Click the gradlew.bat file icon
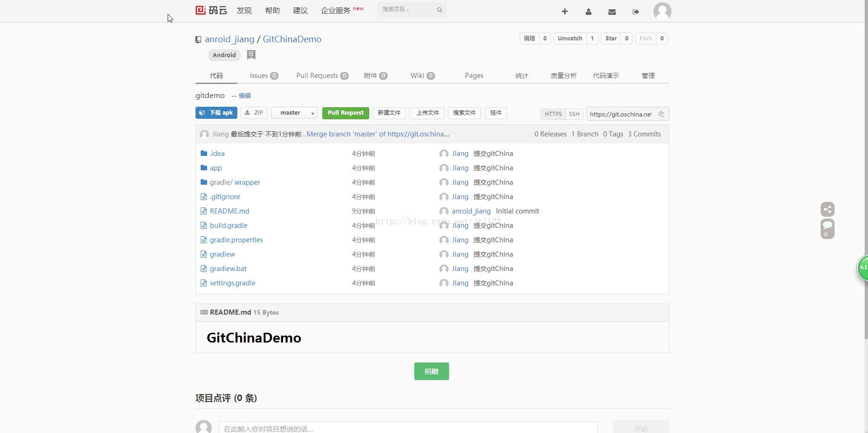Image resolution: width=868 pixels, height=433 pixels. (203, 269)
